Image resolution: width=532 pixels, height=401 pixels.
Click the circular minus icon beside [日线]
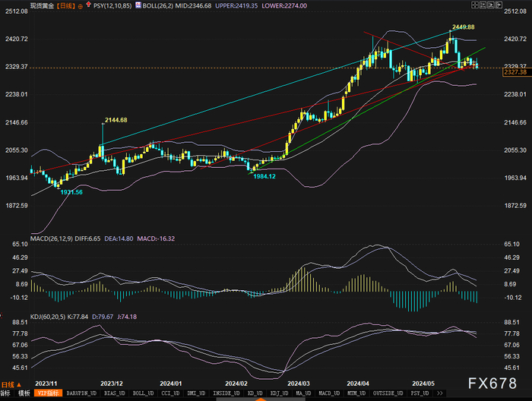click(79, 5)
